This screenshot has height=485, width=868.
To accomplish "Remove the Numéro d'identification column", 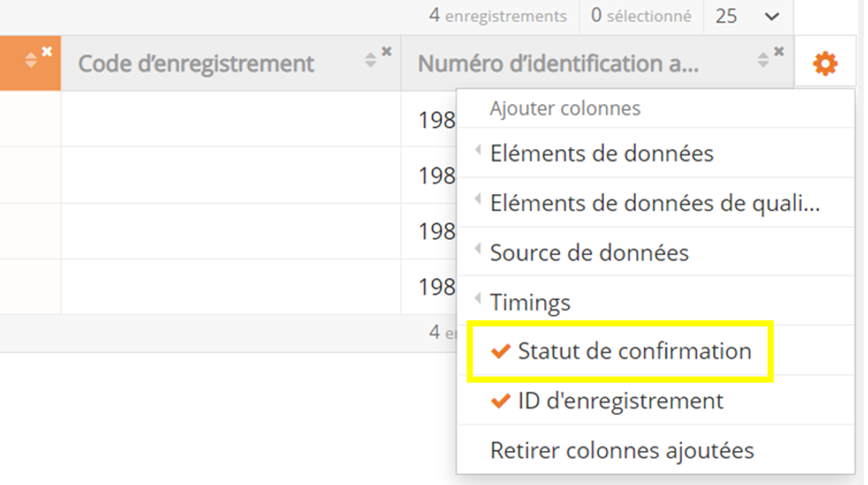I will coord(779,52).
